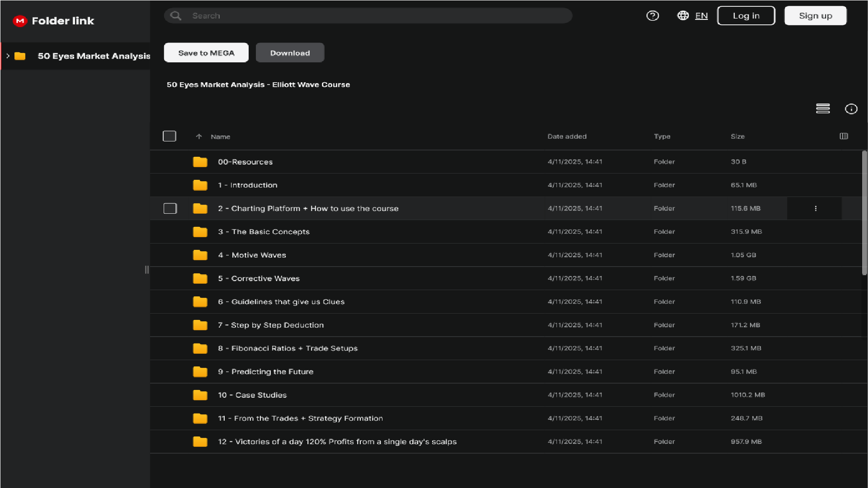Check the box for 2 - Charting Platform row
Image resolution: width=868 pixels, height=488 pixels.
point(170,208)
